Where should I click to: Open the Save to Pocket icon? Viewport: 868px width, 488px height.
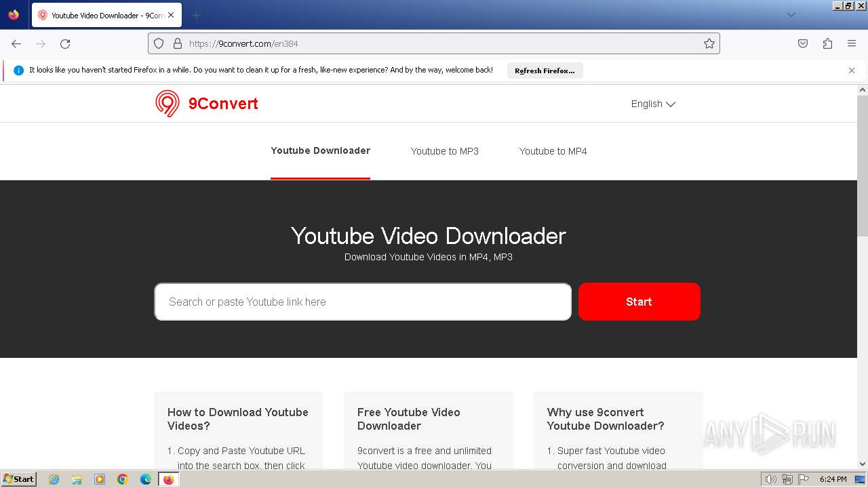click(x=803, y=43)
